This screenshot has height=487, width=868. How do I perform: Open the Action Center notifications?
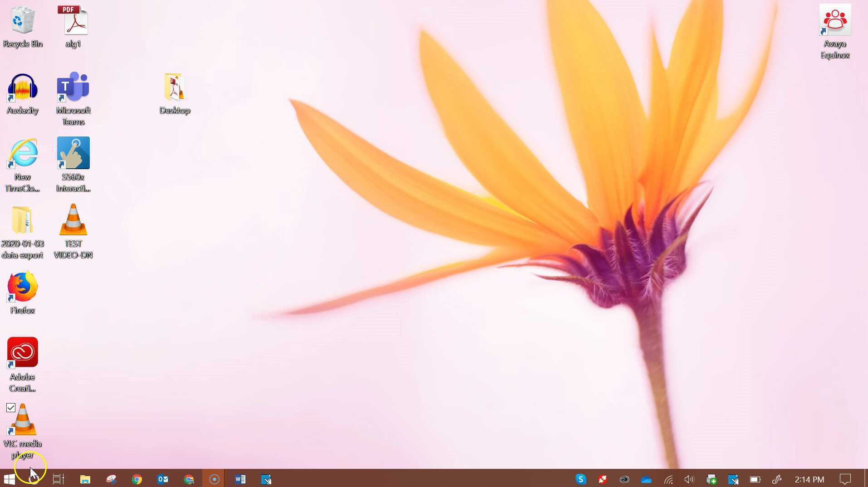(844, 479)
